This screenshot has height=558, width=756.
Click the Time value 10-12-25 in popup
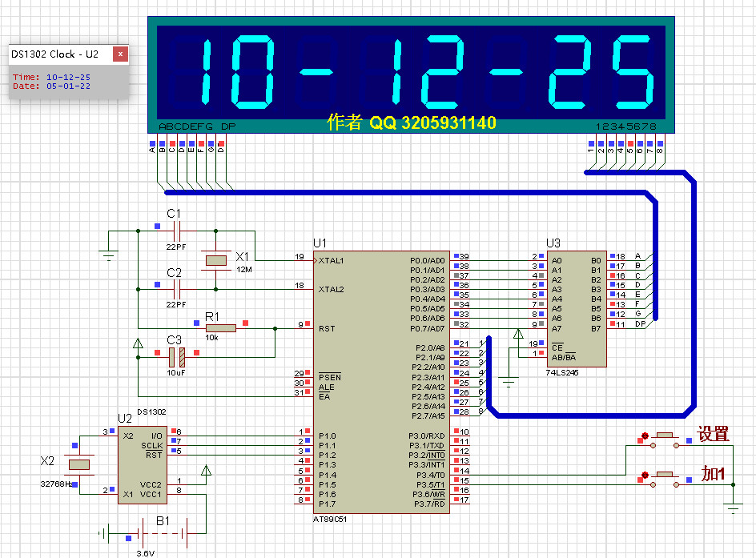click(68, 77)
